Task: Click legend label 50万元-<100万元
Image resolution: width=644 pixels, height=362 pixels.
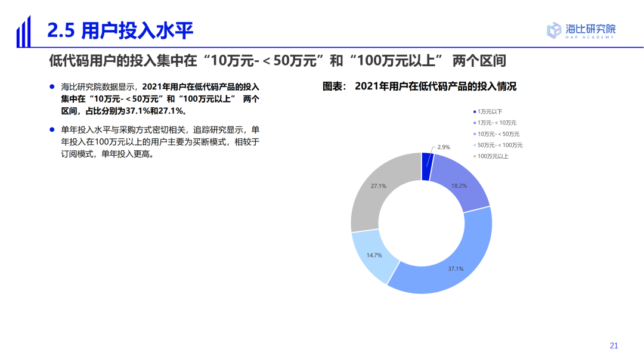Action: click(500, 145)
